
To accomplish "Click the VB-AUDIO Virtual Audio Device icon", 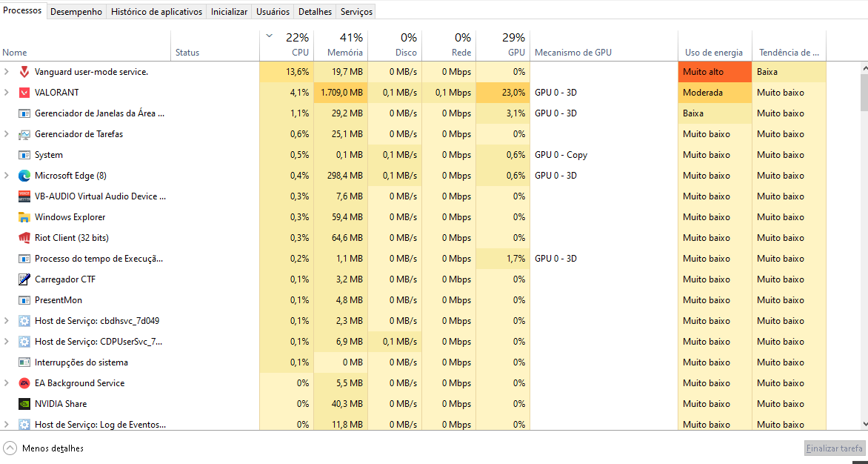I will pos(24,196).
